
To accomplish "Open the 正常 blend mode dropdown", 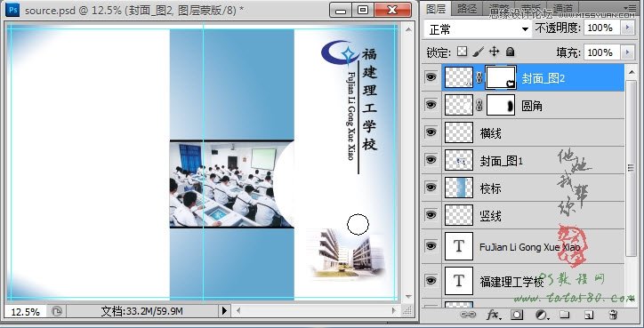I will [478, 29].
